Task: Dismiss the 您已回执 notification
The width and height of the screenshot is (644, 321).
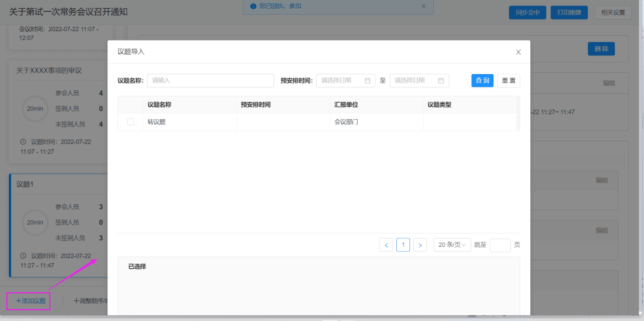Action: click(423, 6)
